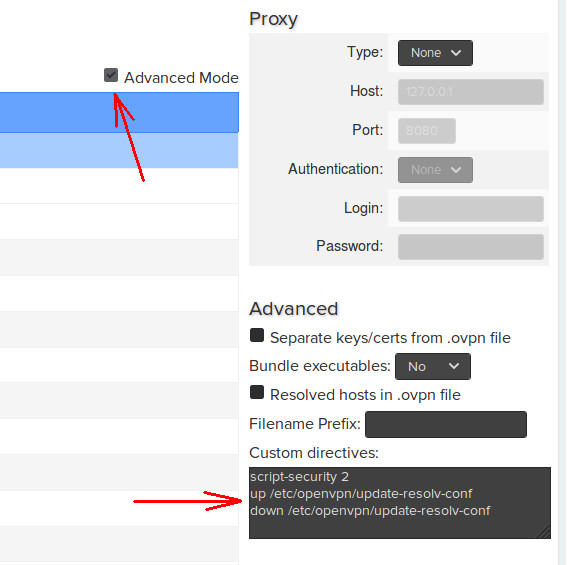Click the proxy Port field

click(x=426, y=131)
